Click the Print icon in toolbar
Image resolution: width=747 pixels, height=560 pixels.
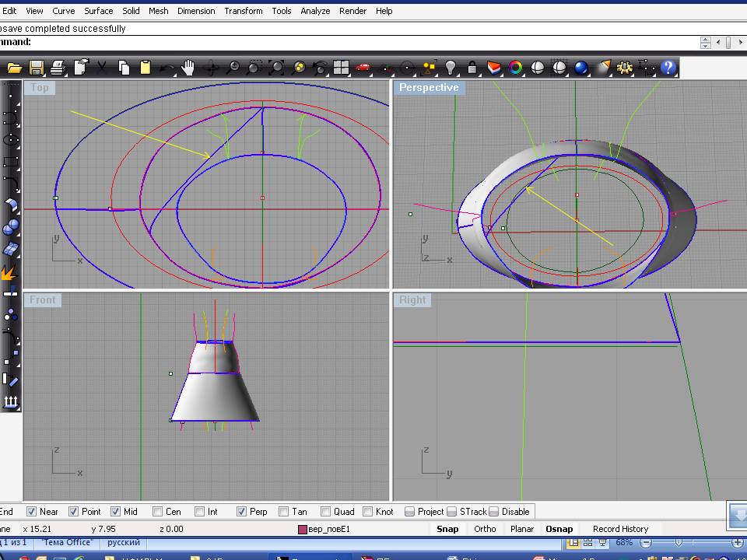coord(58,68)
